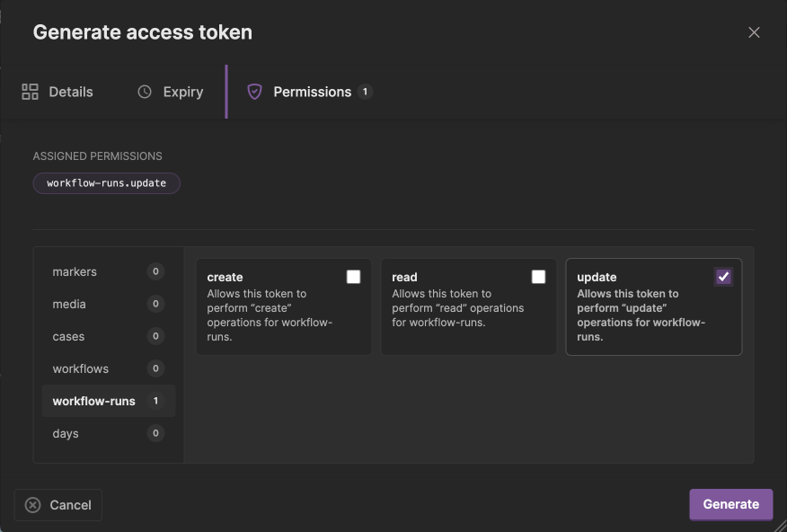
Task: Click the count badge beside workflows
Action: point(155,368)
